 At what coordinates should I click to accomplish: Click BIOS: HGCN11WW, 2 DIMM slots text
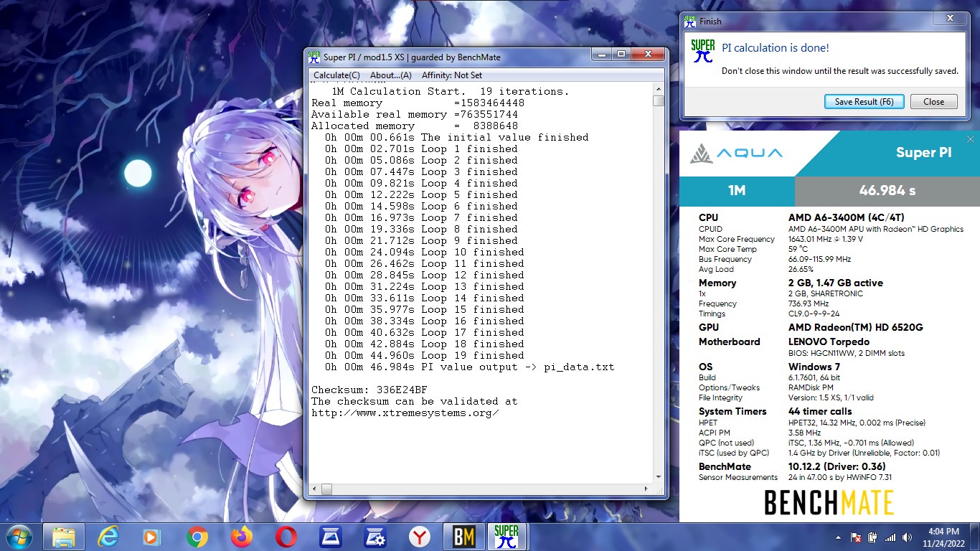846,353
